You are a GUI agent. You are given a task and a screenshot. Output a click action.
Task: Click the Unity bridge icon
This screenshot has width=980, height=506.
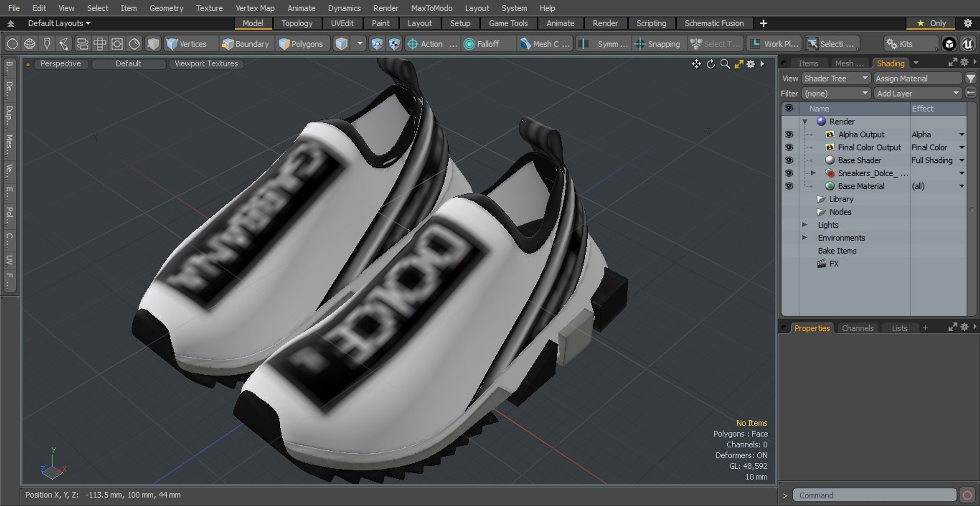[949, 44]
